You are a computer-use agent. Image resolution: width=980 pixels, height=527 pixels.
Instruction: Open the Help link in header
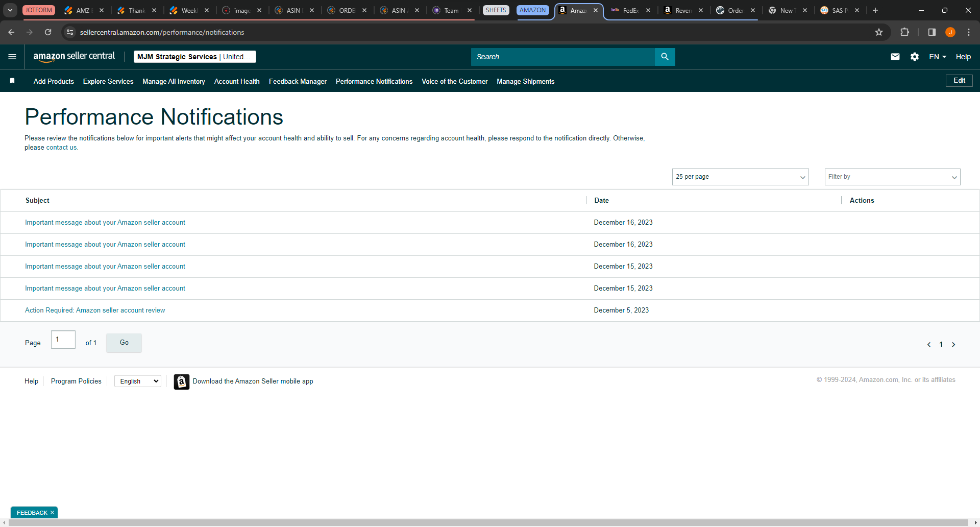click(x=963, y=57)
